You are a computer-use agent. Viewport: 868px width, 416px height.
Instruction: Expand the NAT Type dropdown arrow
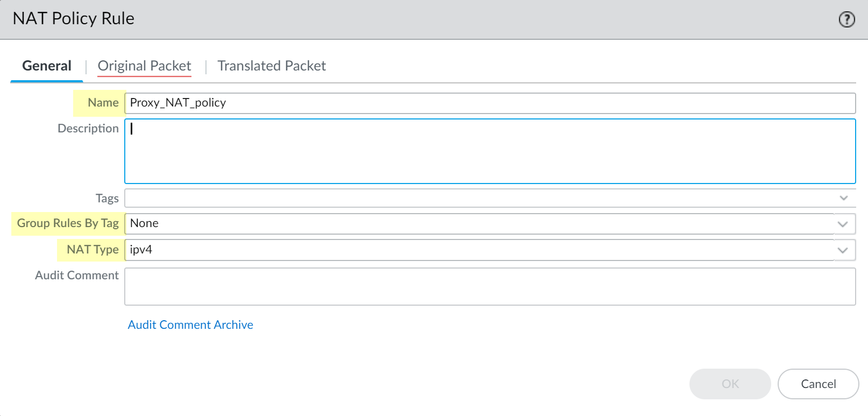843,250
